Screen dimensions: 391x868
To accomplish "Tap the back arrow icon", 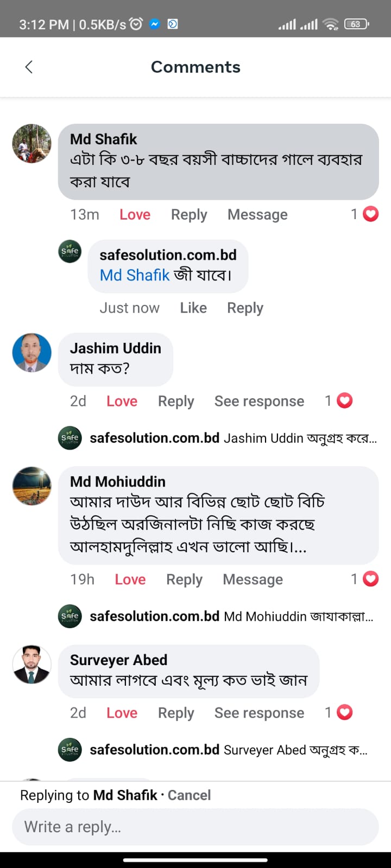I will [29, 67].
